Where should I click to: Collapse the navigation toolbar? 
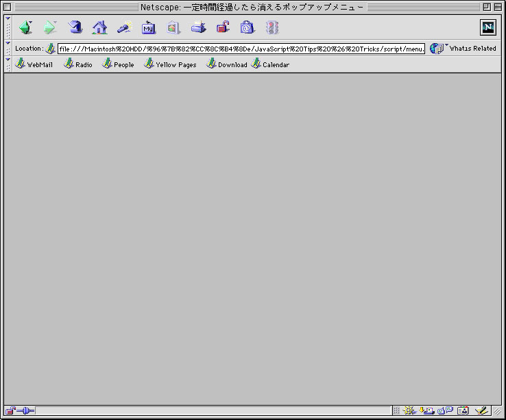click(8, 27)
